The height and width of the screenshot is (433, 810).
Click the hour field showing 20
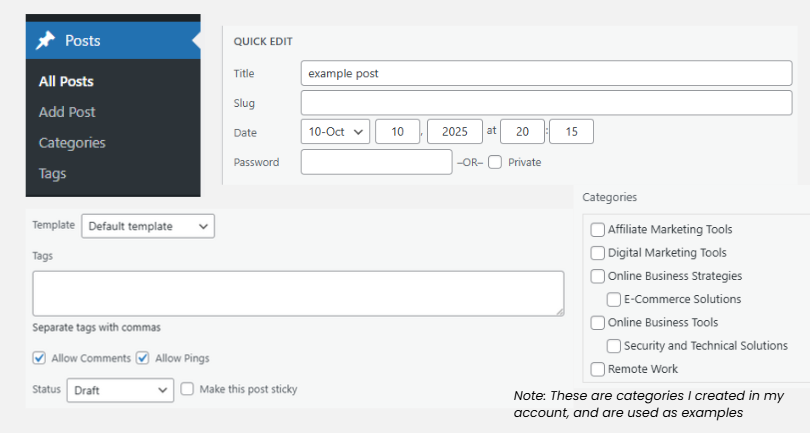[x=522, y=132]
